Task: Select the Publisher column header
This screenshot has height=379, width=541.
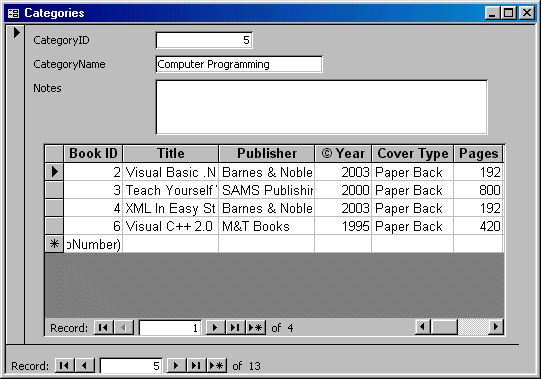Action: click(267, 154)
